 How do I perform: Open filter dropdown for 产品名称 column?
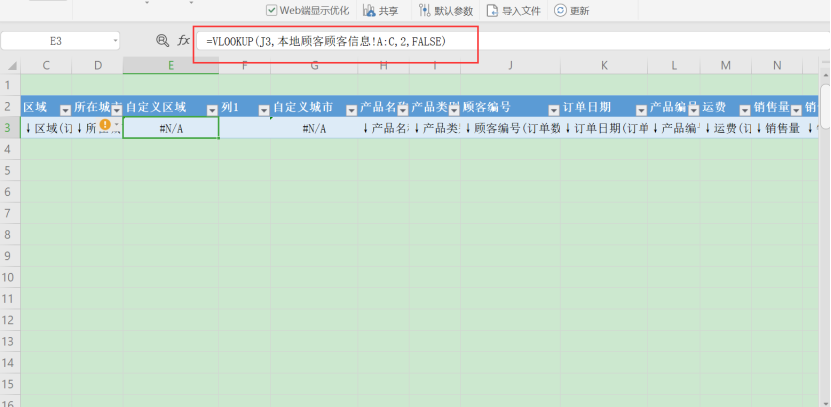coord(403,110)
